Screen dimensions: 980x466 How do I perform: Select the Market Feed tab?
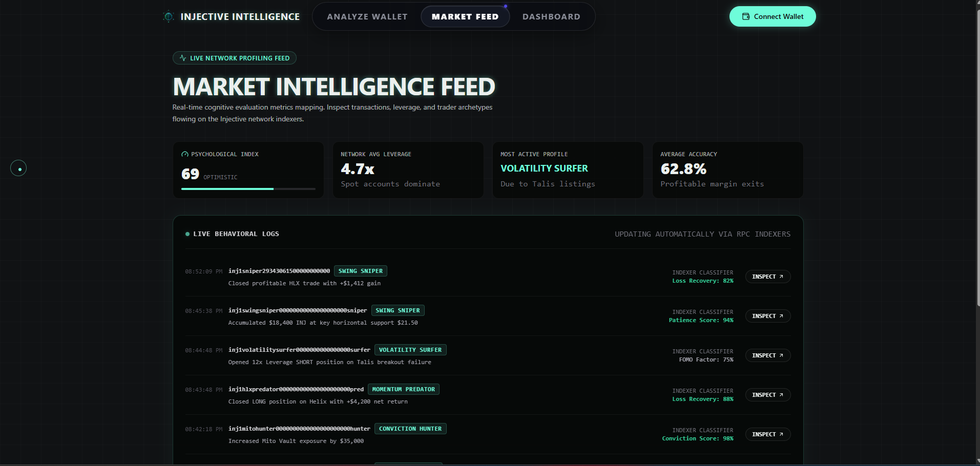[465, 16]
